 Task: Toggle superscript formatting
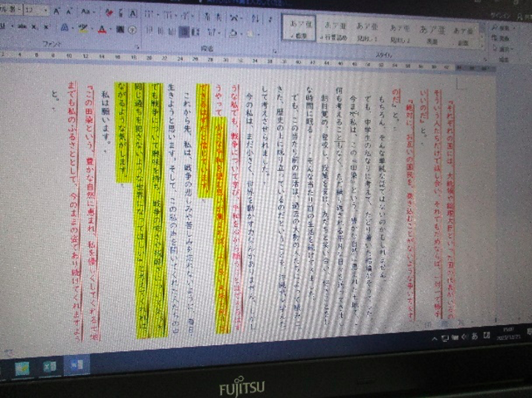tap(46, 27)
